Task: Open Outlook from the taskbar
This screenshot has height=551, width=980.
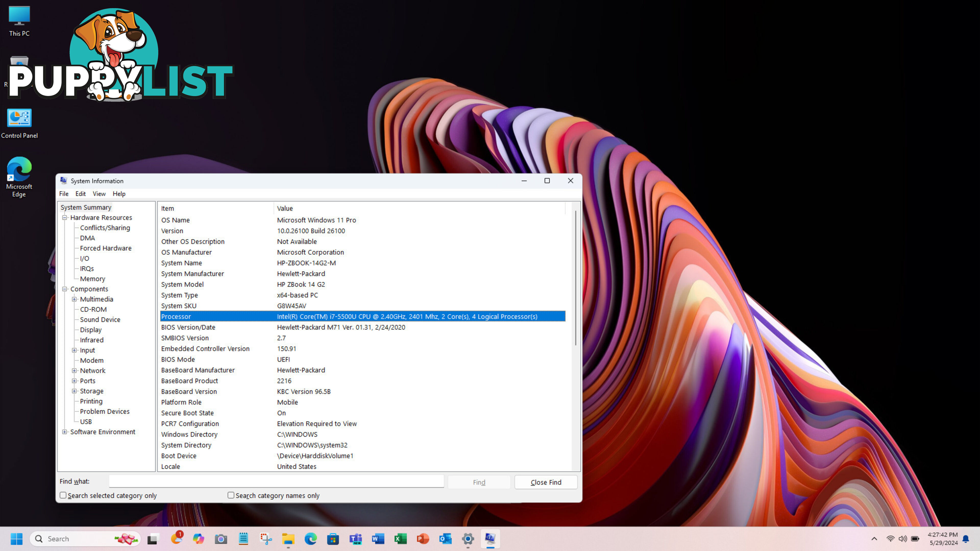Action: pos(445,539)
